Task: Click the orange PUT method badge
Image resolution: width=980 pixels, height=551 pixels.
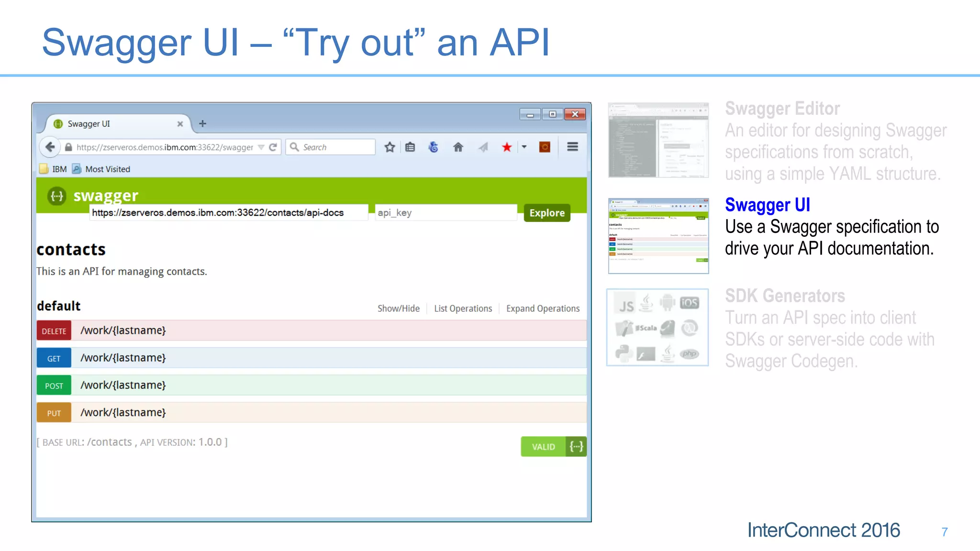Action: pos(54,413)
